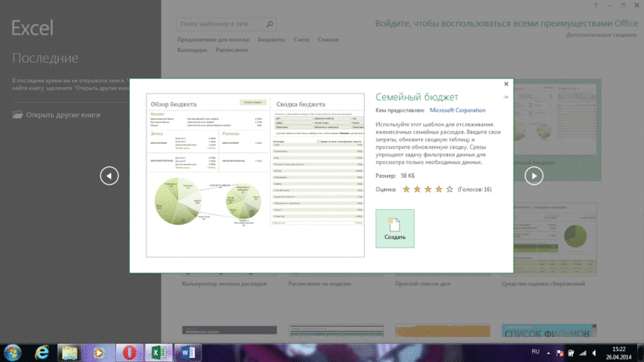The image size is (644, 362).
Task: Switch to Word from the taskbar
Action: point(187,352)
